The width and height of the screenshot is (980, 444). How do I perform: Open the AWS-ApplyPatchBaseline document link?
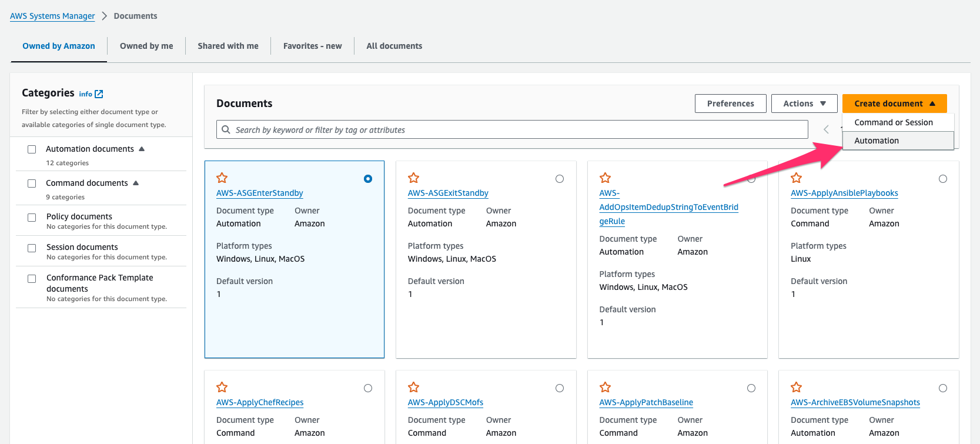pyautogui.click(x=646, y=402)
